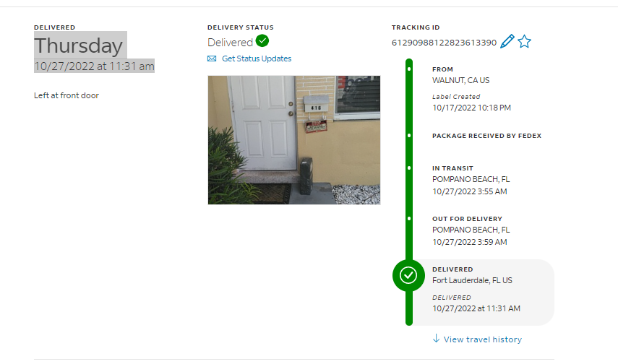Click the Left at front door note
The width and height of the screenshot is (618, 364).
pos(66,95)
